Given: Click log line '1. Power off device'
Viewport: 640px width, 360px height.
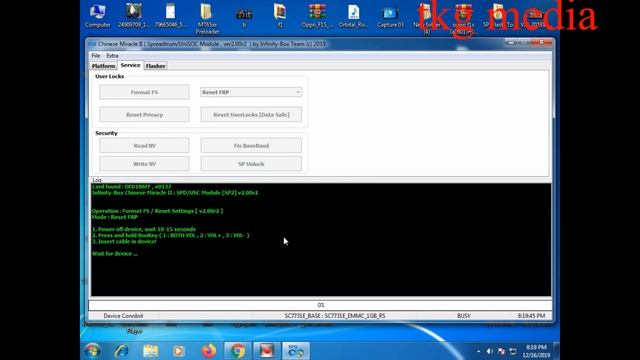Looking at the screenshot, I should point(144,229).
